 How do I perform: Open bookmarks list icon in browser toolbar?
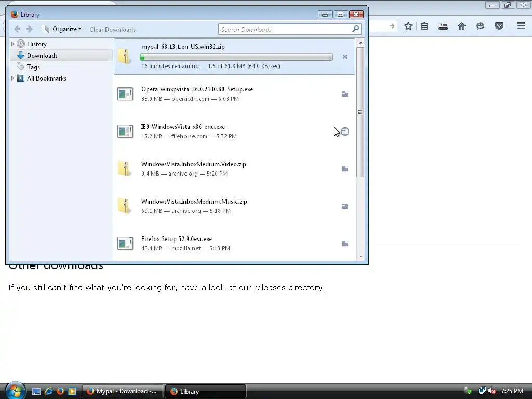424,26
